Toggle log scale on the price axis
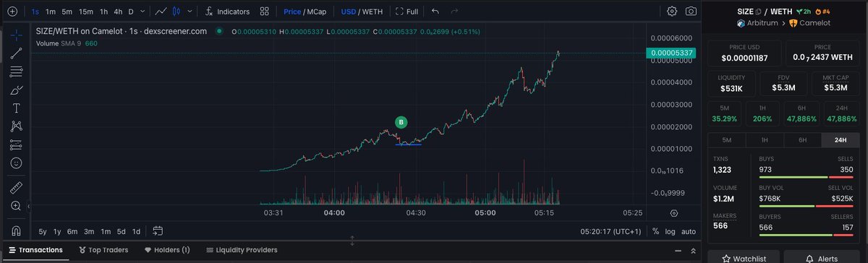Image resolution: width=868 pixels, height=263 pixels. (x=670, y=231)
